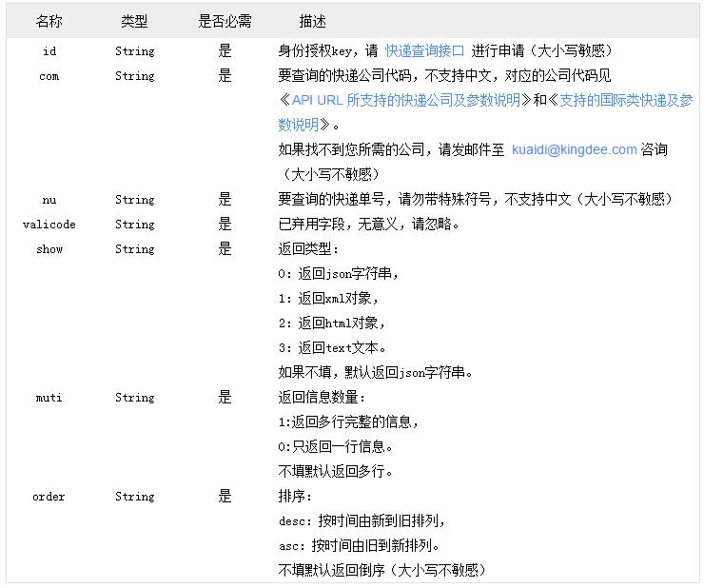Image resolution: width=704 pixels, height=588 pixels.
Task: Select the valicode parameter name cell
Action: [x=49, y=225]
